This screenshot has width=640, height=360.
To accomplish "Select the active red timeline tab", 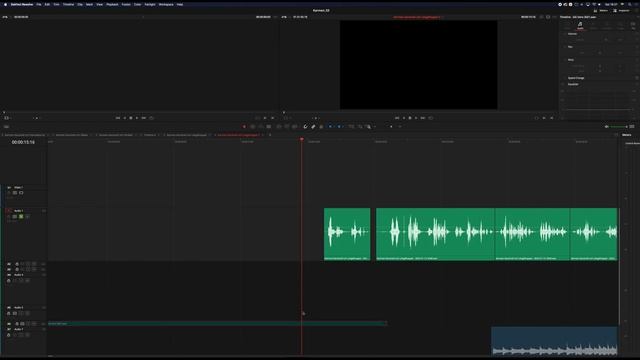I will (x=238, y=135).
